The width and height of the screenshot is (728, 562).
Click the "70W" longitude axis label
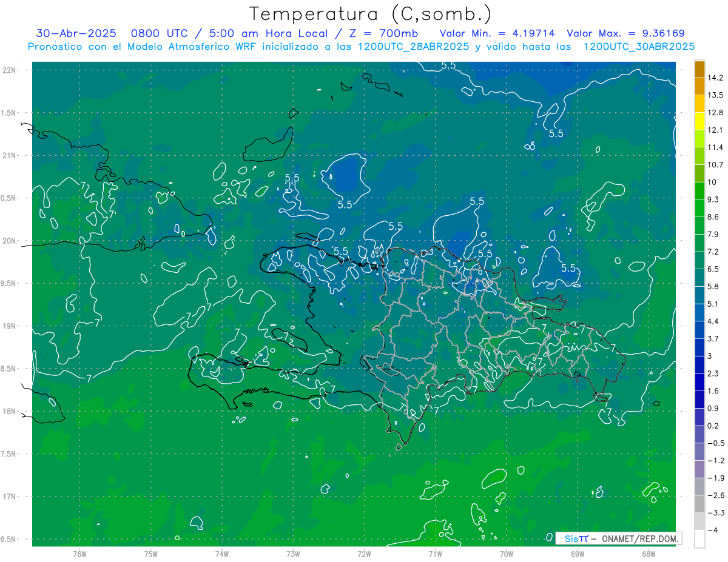click(507, 554)
